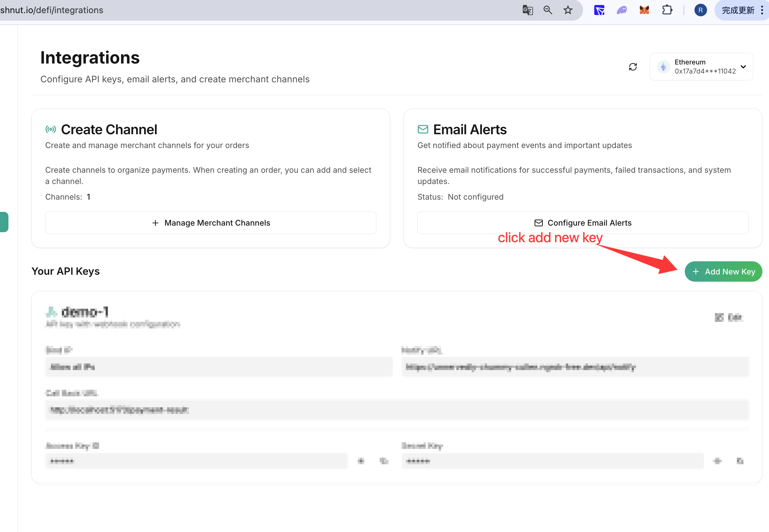The image size is (769, 532).
Task: Bookmark this page with the star icon
Action: (x=568, y=10)
